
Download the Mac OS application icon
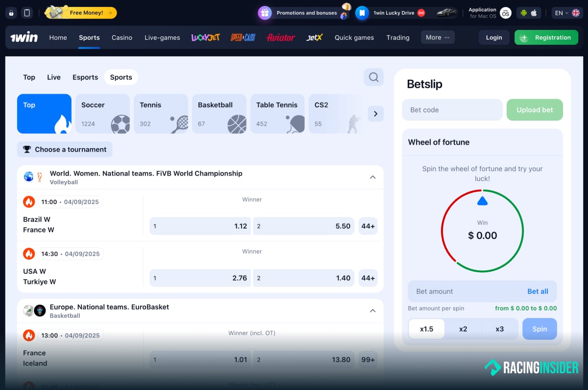tap(506, 13)
